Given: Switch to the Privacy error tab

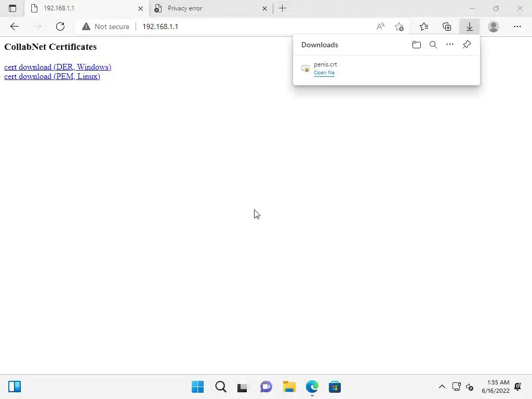Looking at the screenshot, I should coord(211,8).
